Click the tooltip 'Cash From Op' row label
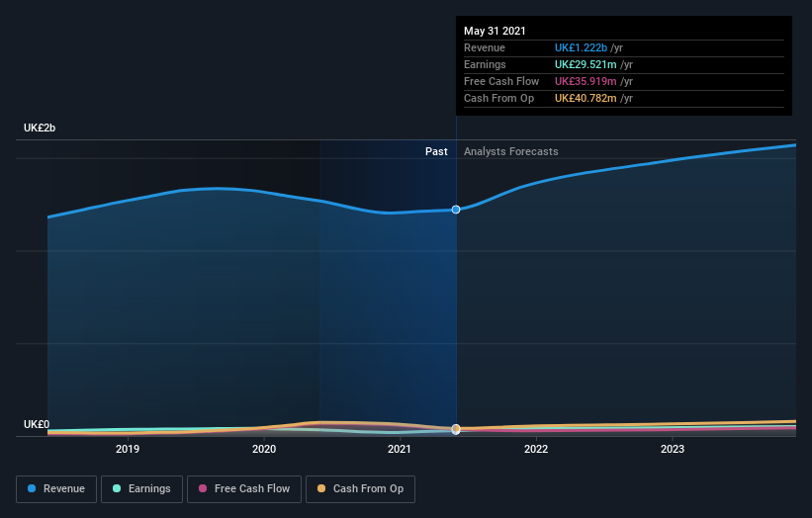Image resolution: width=812 pixels, height=518 pixels. click(x=498, y=98)
